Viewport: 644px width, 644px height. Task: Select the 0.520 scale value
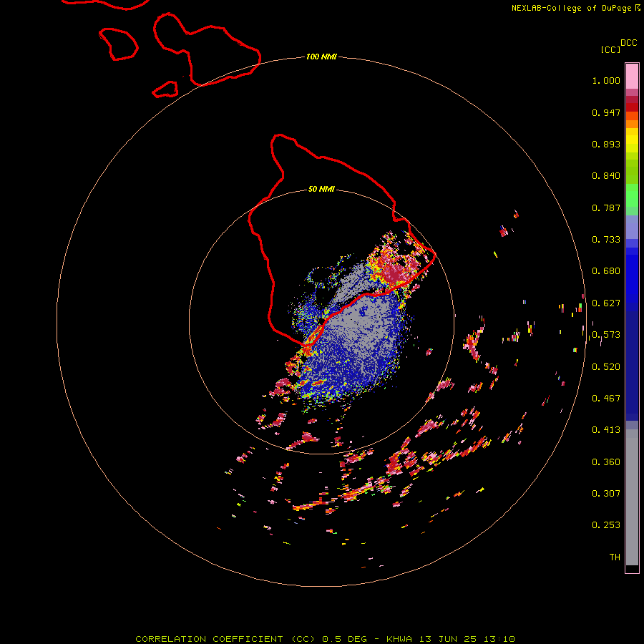[606, 367]
